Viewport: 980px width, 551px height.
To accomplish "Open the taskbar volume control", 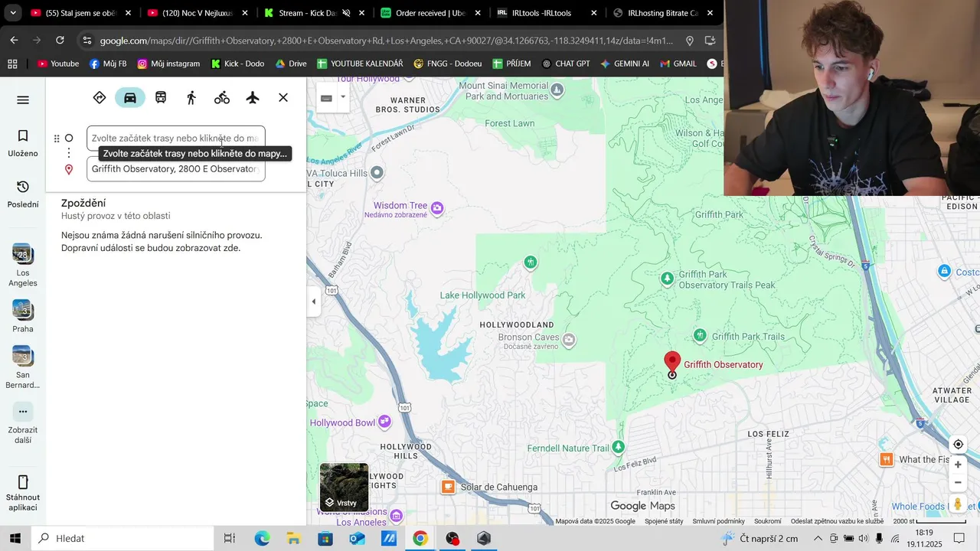I will [864, 538].
